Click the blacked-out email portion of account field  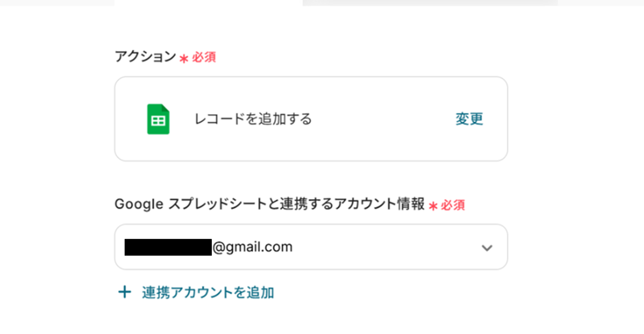(x=168, y=247)
